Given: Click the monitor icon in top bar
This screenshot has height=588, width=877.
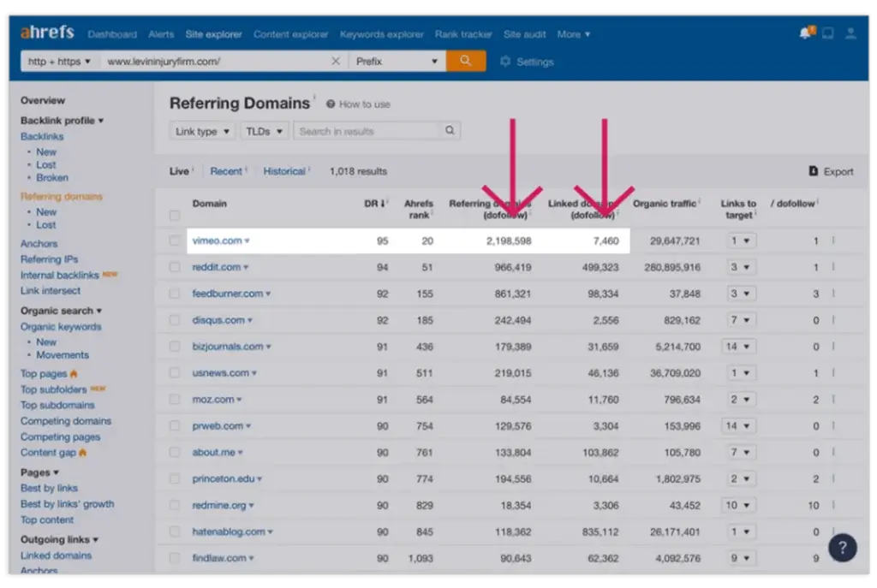Looking at the screenshot, I should tap(828, 33).
